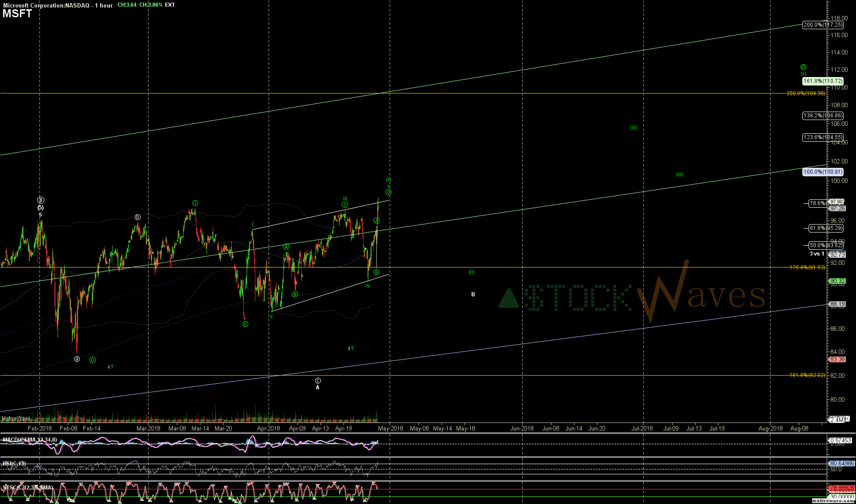The height and width of the screenshot is (504, 856).
Task: Select the orange 200.0%(109.30) level label
Action: (x=806, y=93)
